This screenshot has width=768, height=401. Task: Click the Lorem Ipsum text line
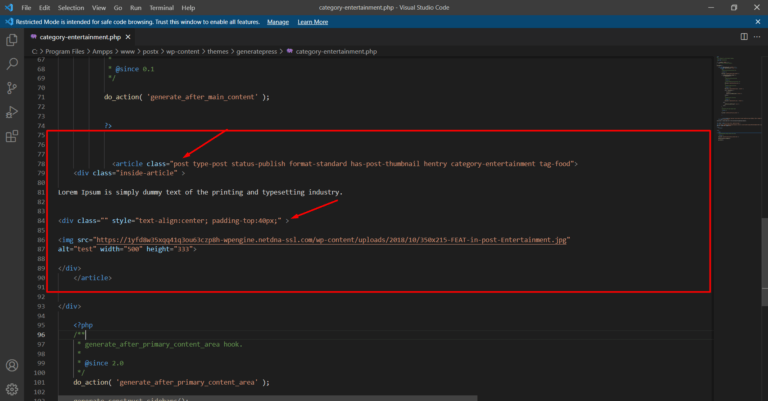coord(200,192)
